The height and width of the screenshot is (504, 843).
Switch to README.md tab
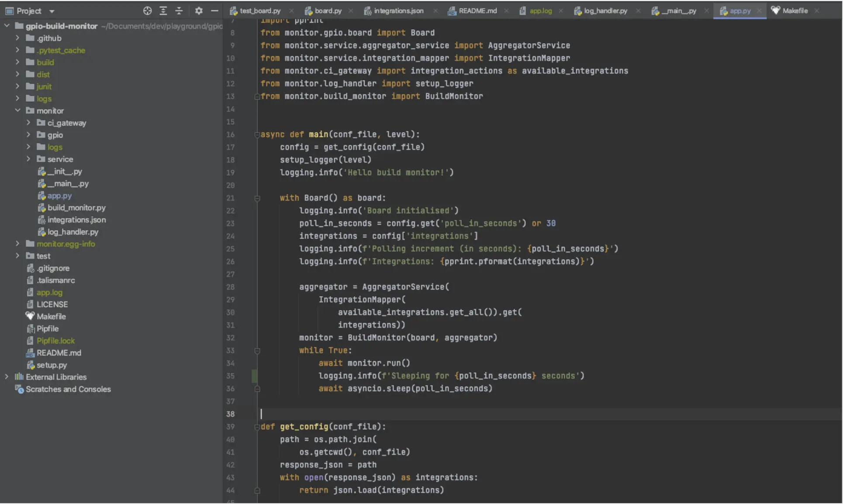click(477, 11)
